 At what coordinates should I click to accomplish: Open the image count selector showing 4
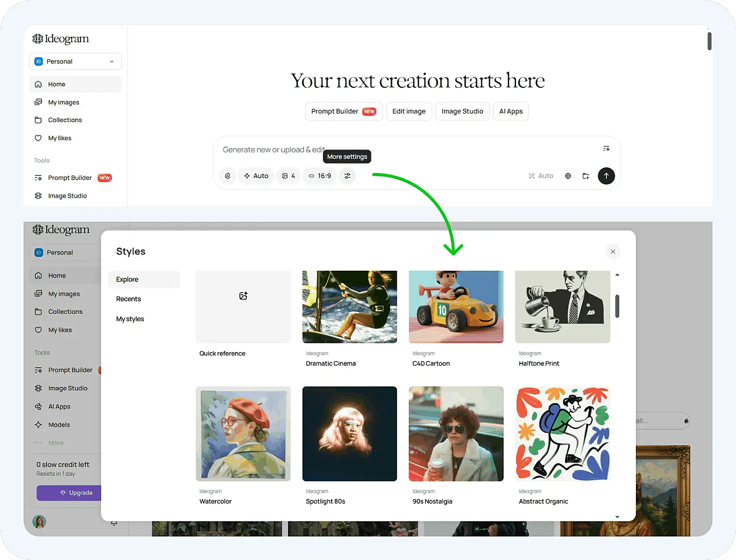289,176
